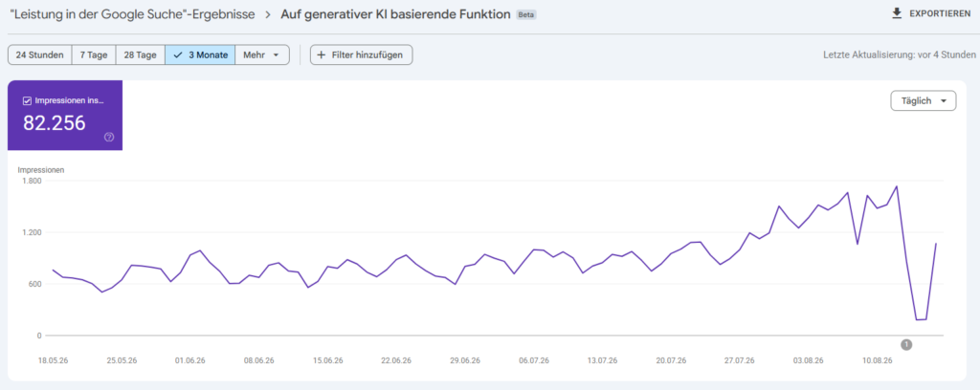Uncheck the Impressionen insgesamt checkbox

[x=27, y=100]
